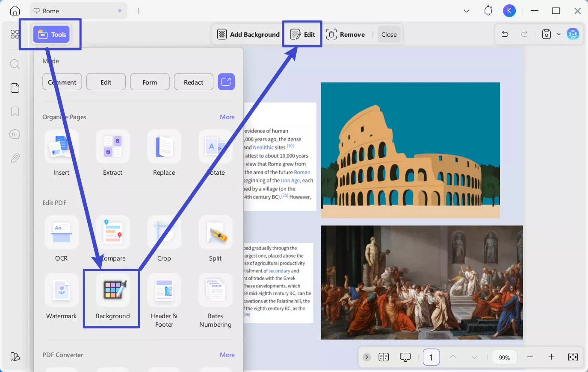Viewport: 588px width, 372px height.
Task: Click the [10] citation link
Action: pos(290,146)
